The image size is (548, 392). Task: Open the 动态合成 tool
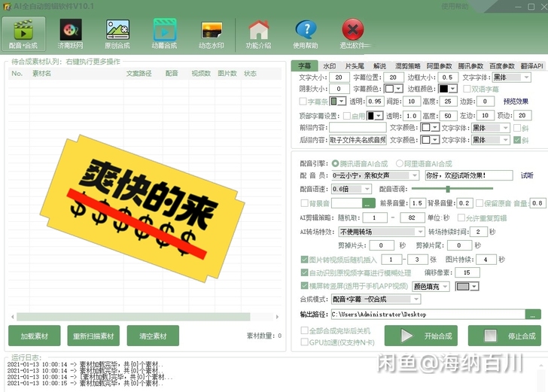pyautogui.click(x=164, y=34)
